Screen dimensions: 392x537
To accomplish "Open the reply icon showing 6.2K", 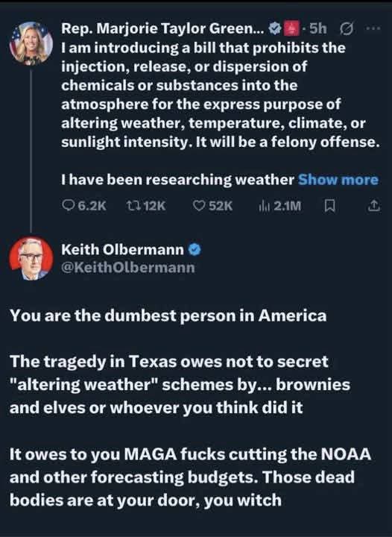I will 84,206.
